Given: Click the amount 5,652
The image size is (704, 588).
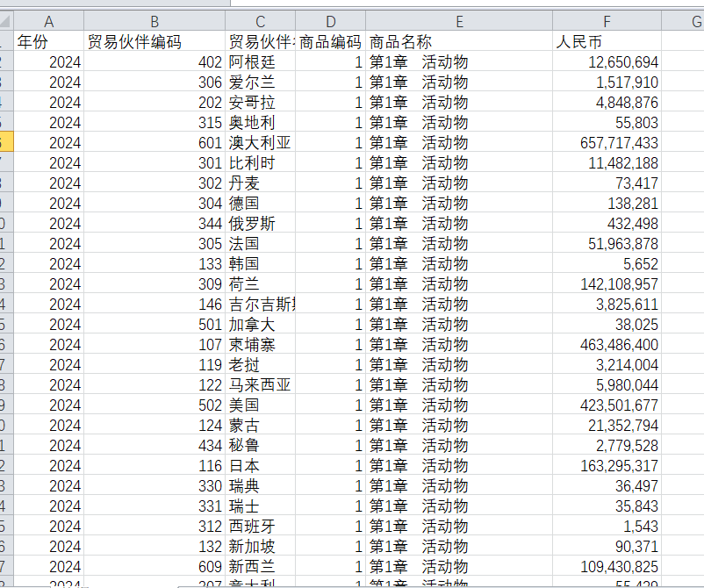Looking at the screenshot, I should click(x=607, y=263).
